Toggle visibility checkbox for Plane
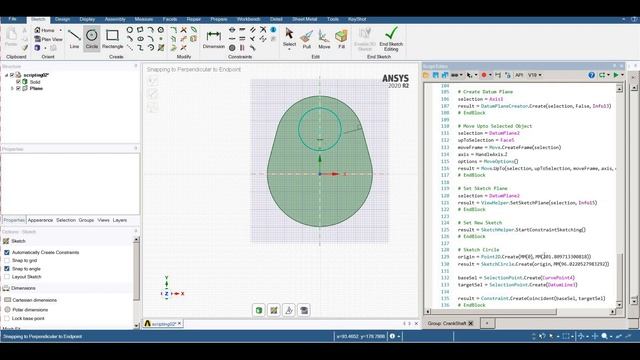Screen dimensions: 640x360 [x=18, y=88]
